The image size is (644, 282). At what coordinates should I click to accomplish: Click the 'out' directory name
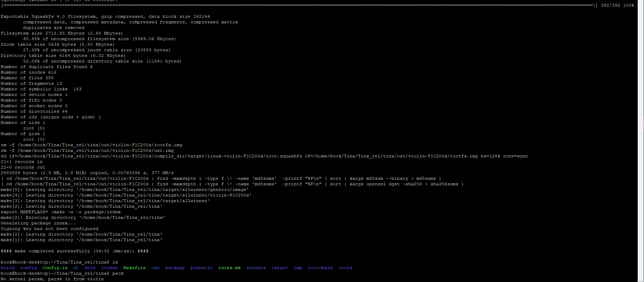156,268
